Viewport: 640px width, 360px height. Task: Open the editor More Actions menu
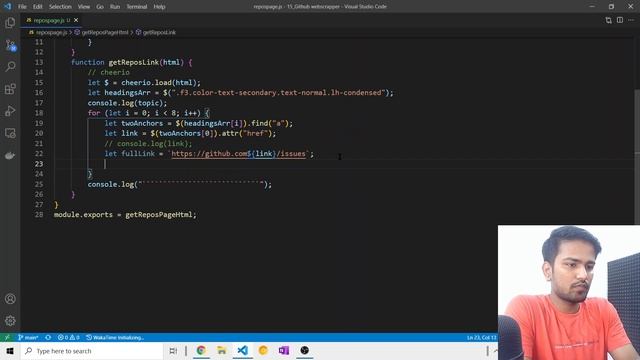(x=631, y=20)
